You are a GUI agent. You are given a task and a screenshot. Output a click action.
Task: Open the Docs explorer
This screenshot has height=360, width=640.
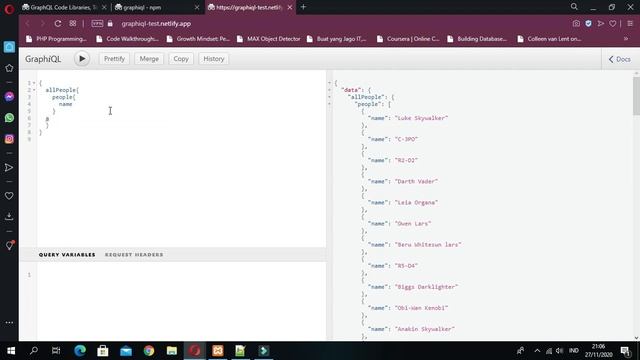click(620, 59)
